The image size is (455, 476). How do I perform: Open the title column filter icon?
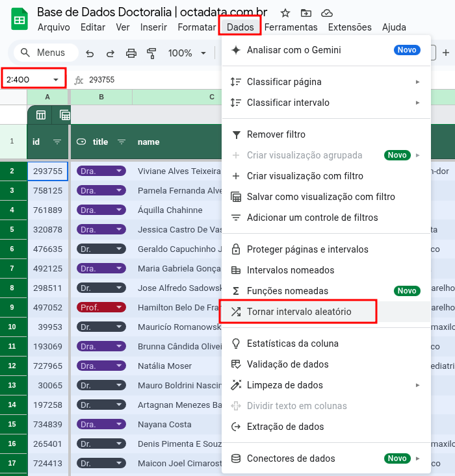point(122,142)
